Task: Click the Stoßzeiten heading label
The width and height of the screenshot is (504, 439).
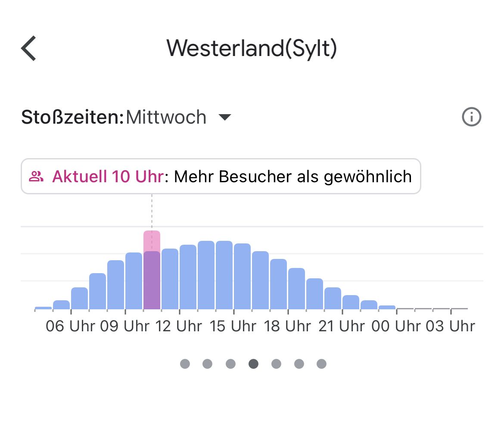Action: click(72, 117)
